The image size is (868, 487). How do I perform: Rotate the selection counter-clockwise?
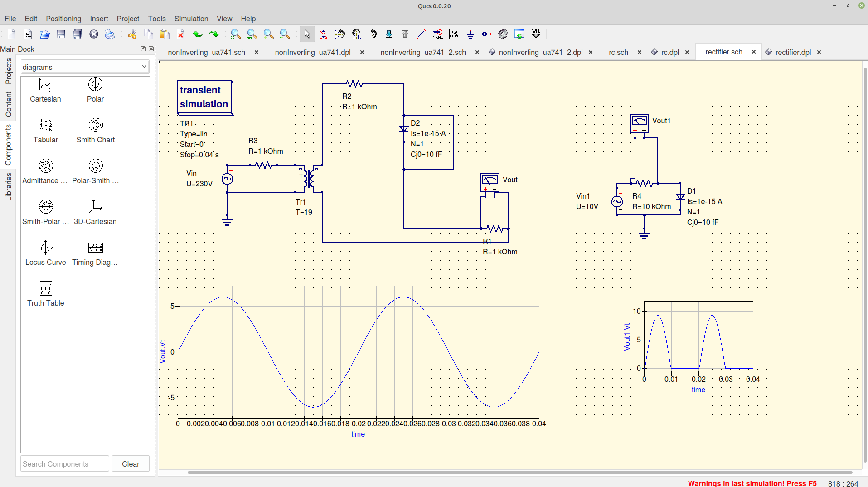point(373,34)
